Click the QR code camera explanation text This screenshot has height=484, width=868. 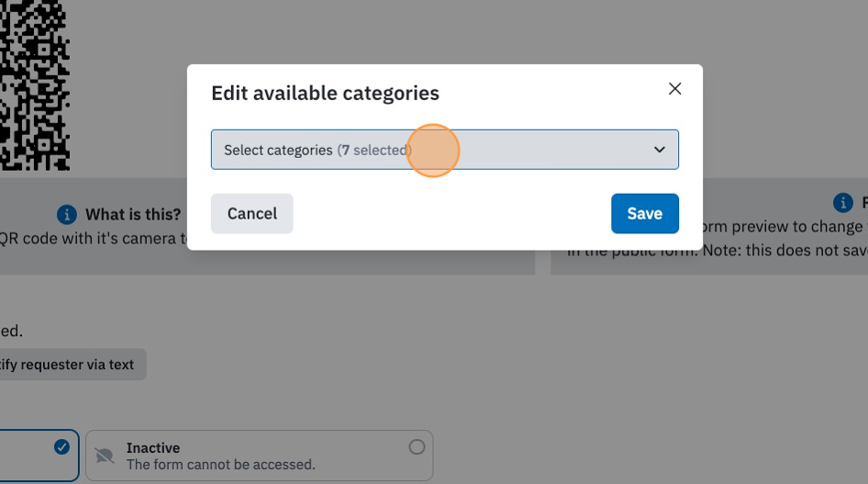click(x=93, y=239)
